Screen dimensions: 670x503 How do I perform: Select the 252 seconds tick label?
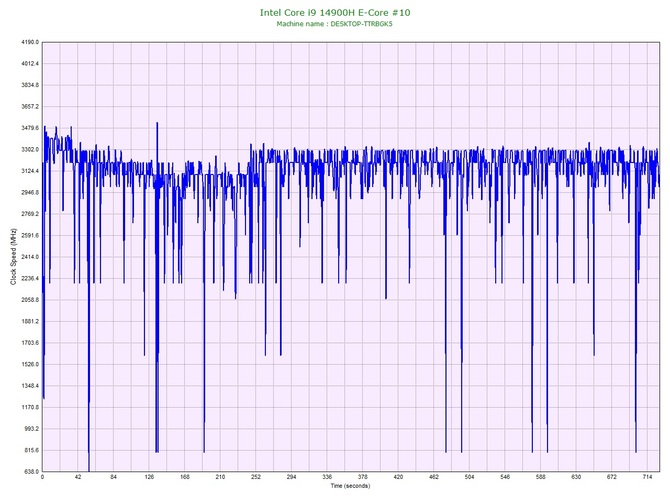(x=256, y=477)
